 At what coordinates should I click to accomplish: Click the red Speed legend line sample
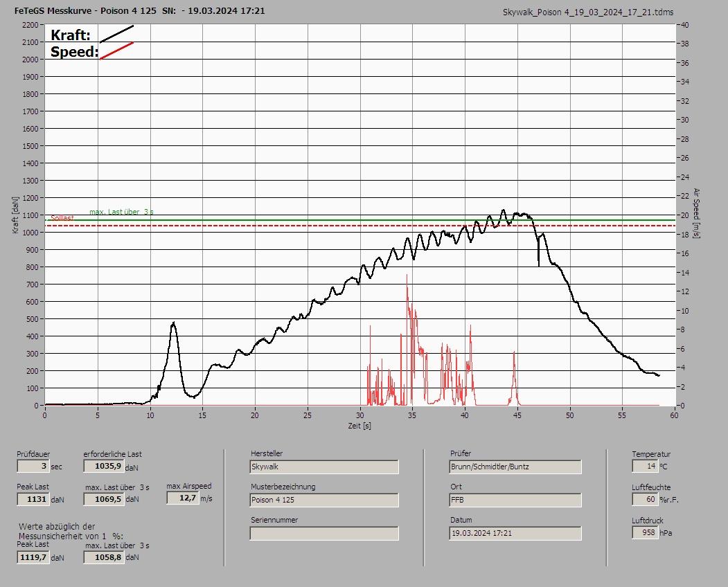[x=116, y=51]
